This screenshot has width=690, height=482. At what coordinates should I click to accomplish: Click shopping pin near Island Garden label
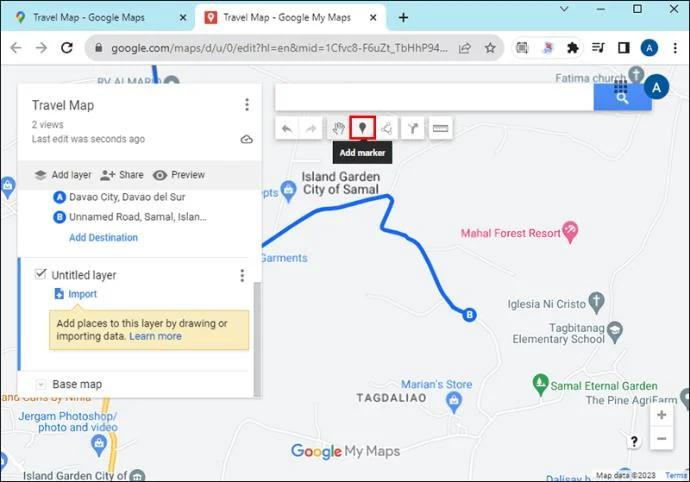tap(289, 192)
